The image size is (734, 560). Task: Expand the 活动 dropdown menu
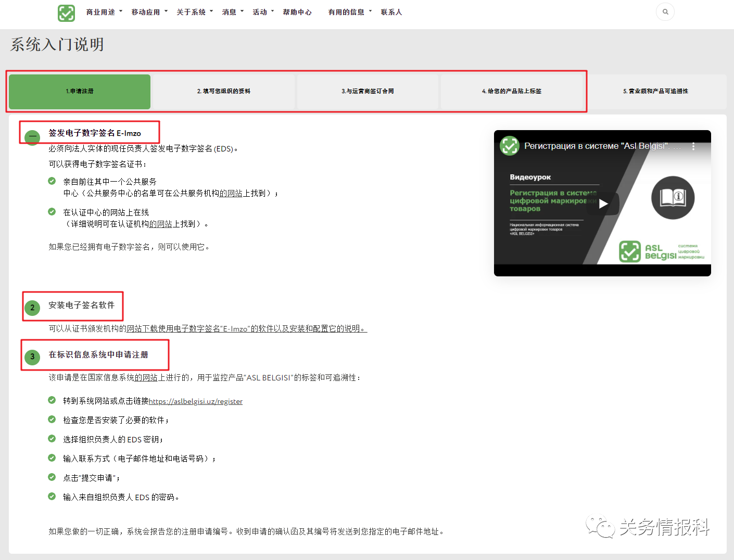coord(263,12)
